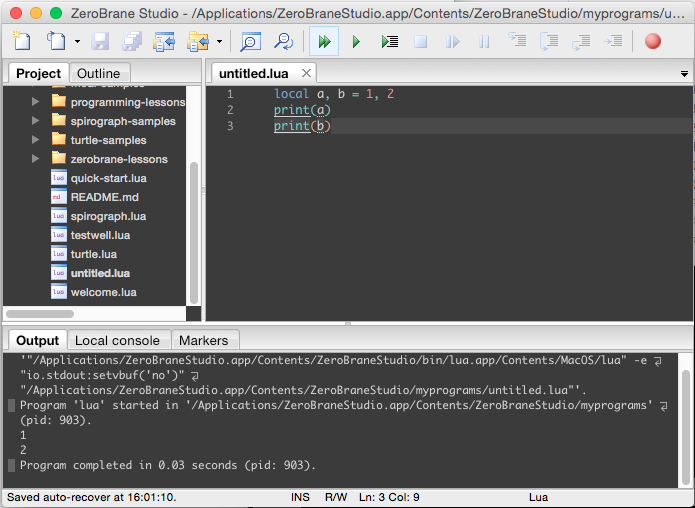Screen dimensions: 695x508
Task: Open quick-start.lua in project tree
Action: (109, 178)
